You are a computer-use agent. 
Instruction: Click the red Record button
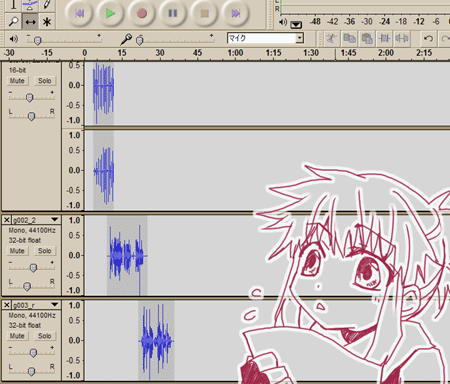142,13
